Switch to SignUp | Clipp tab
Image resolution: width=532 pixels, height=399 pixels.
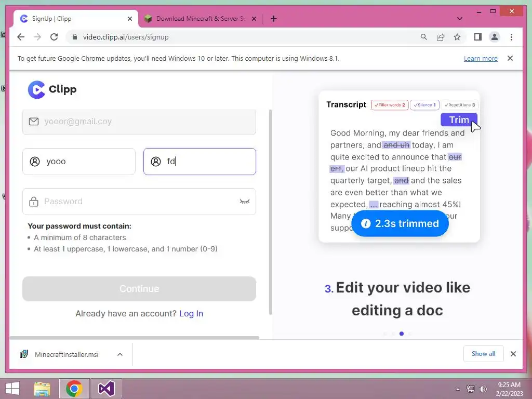(76, 19)
